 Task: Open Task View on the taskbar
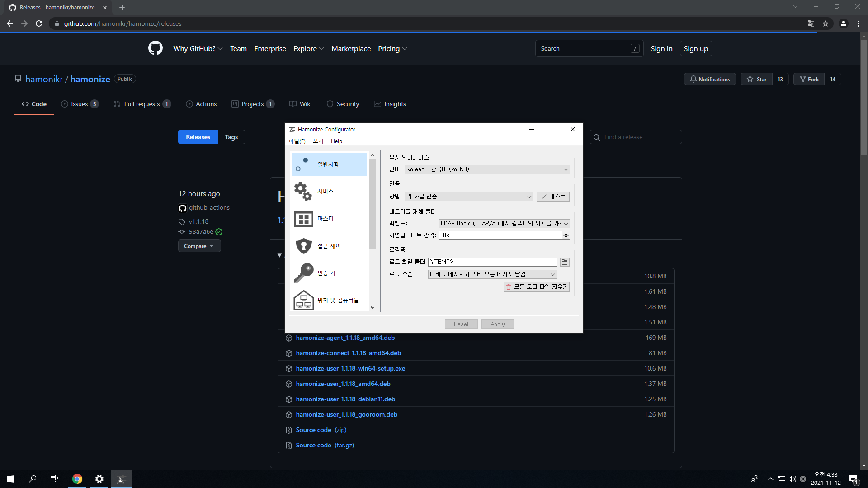coord(54,479)
